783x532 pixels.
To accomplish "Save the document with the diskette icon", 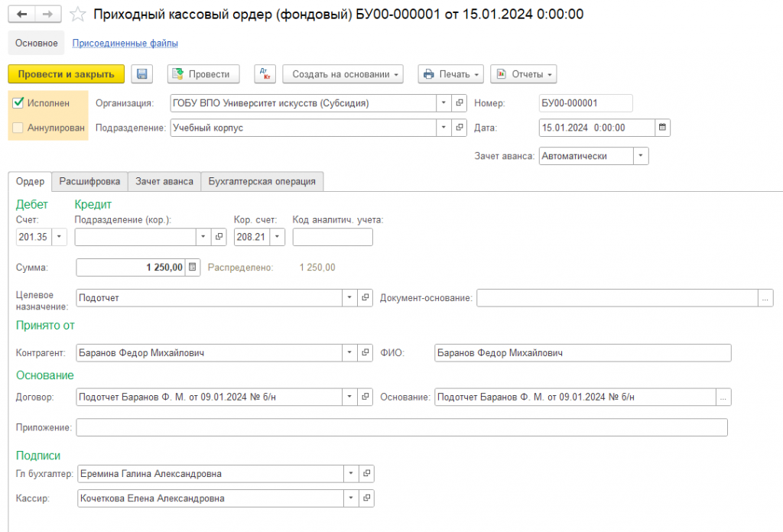I will pyautogui.click(x=141, y=74).
